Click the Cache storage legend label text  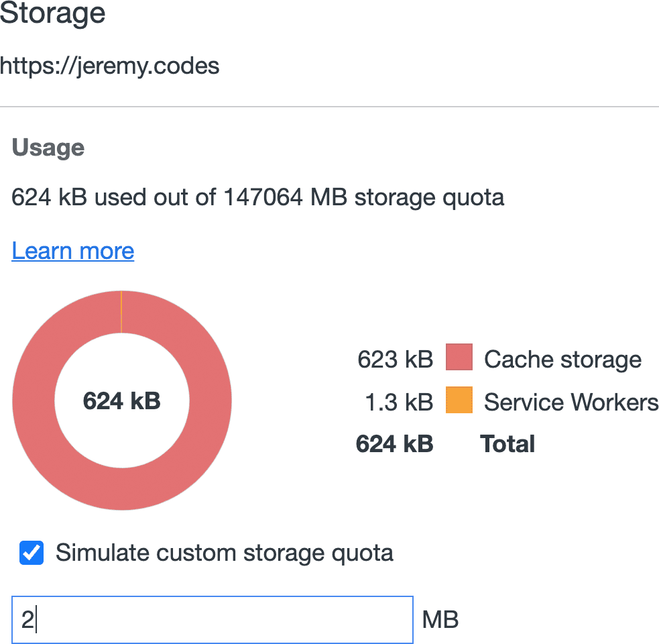point(563,359)
